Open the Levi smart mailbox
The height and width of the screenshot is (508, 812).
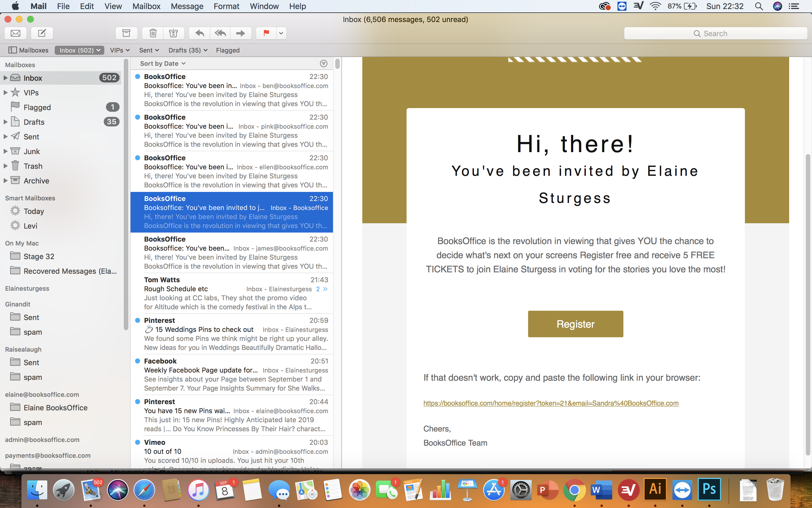pos(61,226)
